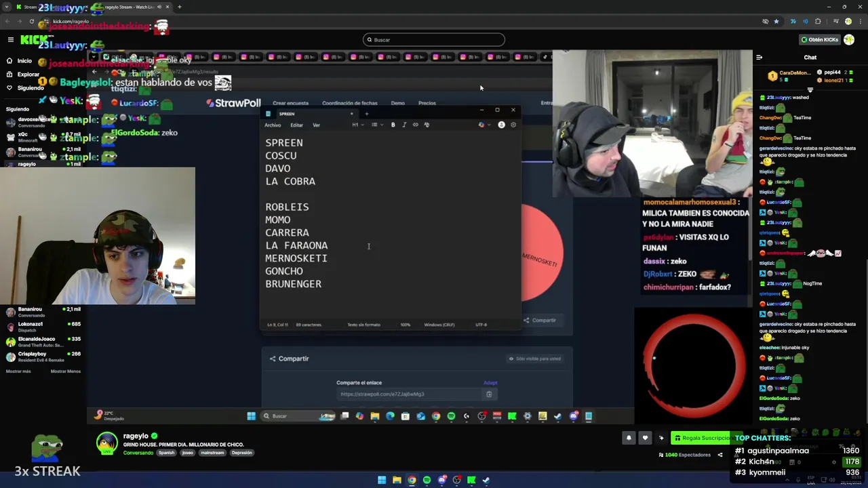The height and width of the screenshot is (488, 868).
Task: Add a new Notepad tab
Action: point(367,114)
